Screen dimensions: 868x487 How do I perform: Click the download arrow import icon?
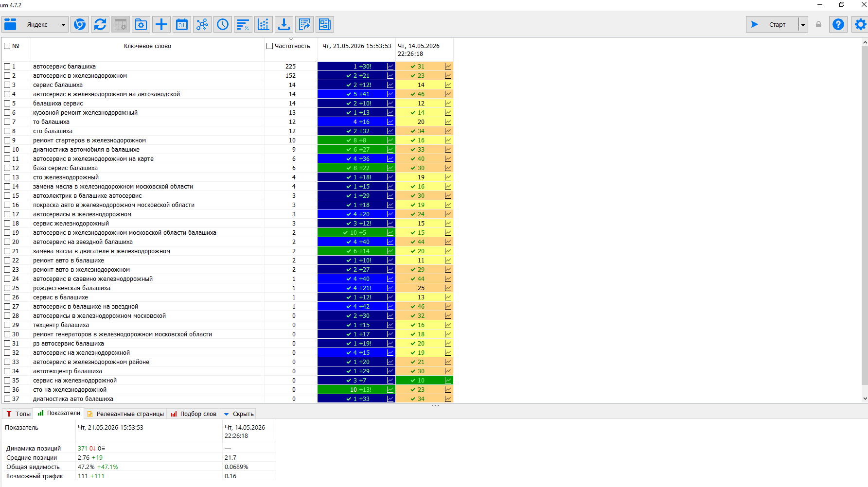284,24
